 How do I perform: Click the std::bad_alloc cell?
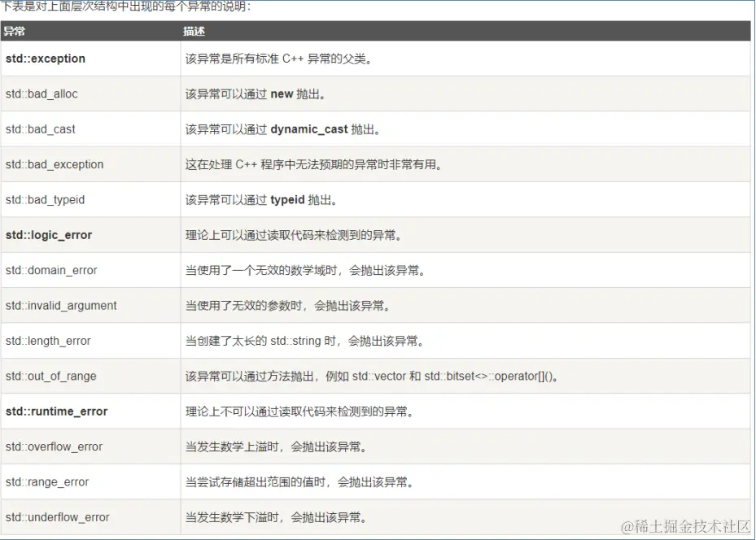tap(42, 94)
